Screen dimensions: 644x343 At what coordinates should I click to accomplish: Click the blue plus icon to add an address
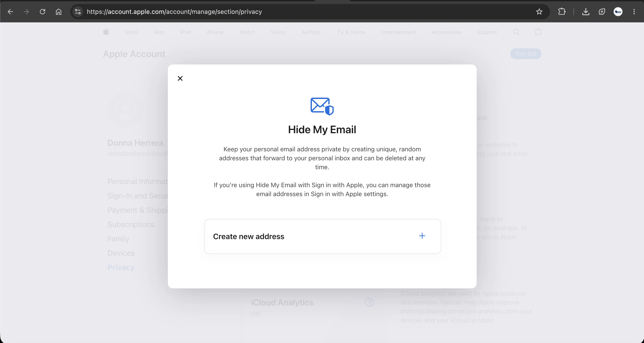point(422,236)
